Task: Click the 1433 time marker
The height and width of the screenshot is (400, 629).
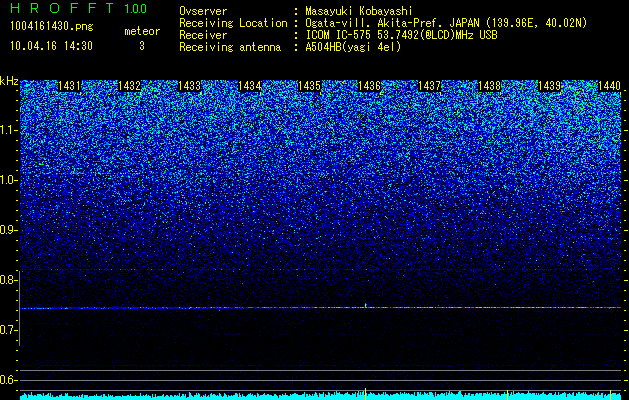Action: coord(189,86)
